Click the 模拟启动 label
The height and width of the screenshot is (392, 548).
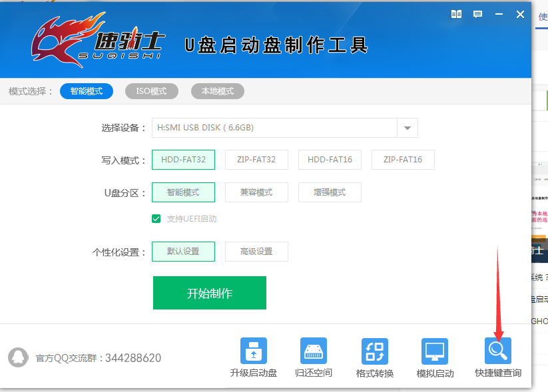pyautogui.click(x=435, y=373)
